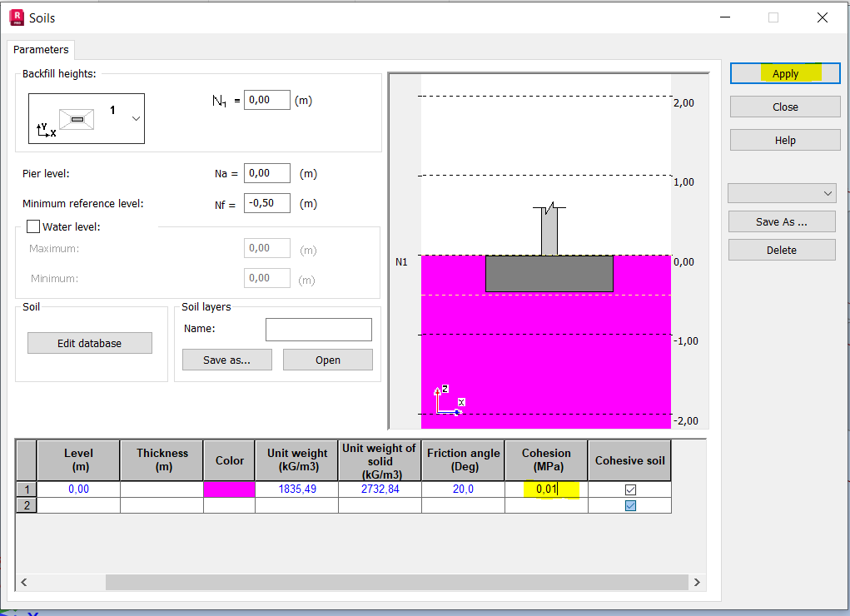This screenshot has width=850, height=616.
Task: Click the scrollbar right arrow below the table
Action: [x=698, y=582]
